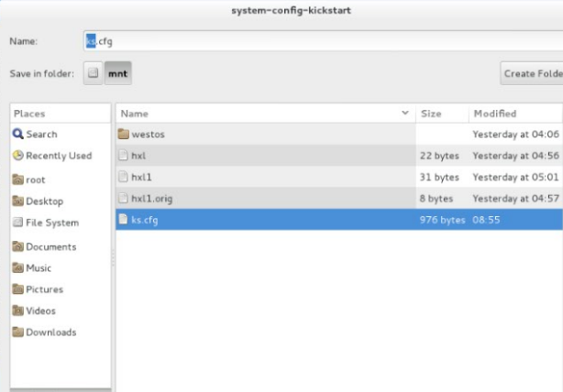Image resolution: width=563 pixels, height=392 pixels.
Task: Click the Documents folder icon
Action: click(17, 246)
